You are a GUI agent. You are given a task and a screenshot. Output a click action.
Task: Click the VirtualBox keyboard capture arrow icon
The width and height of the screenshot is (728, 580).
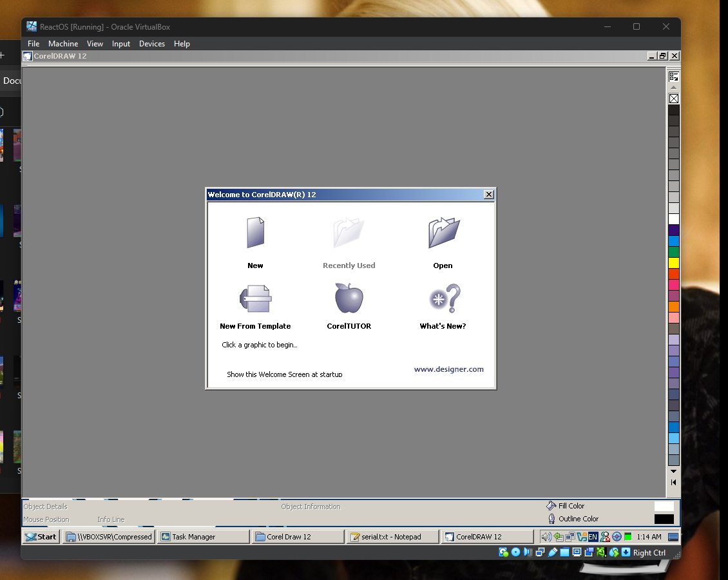click(x=626, y=552)
